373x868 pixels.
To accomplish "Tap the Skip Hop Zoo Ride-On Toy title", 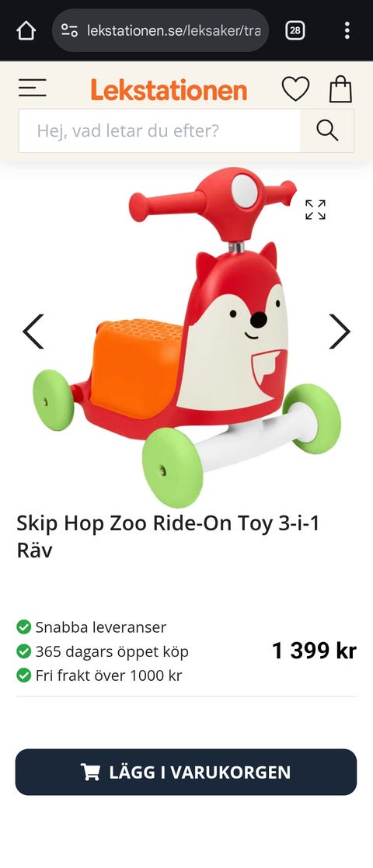I will coord(168,536).
